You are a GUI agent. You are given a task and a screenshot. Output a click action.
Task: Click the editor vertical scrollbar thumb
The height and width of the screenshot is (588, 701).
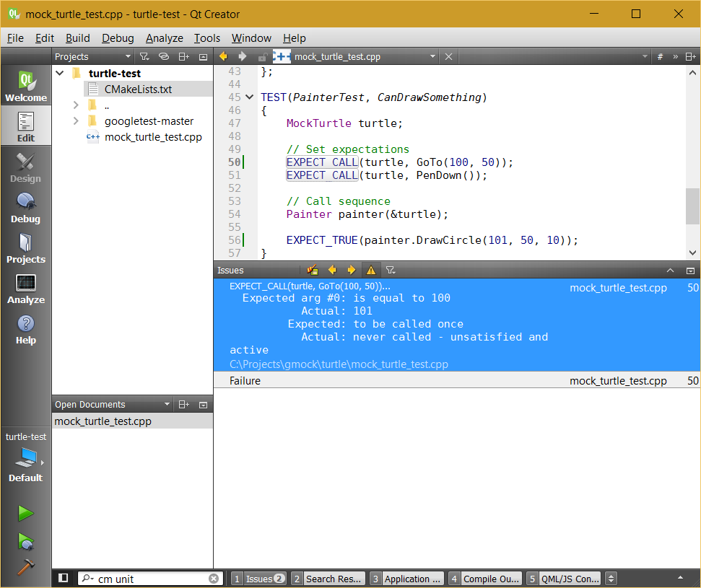[692, 206]
